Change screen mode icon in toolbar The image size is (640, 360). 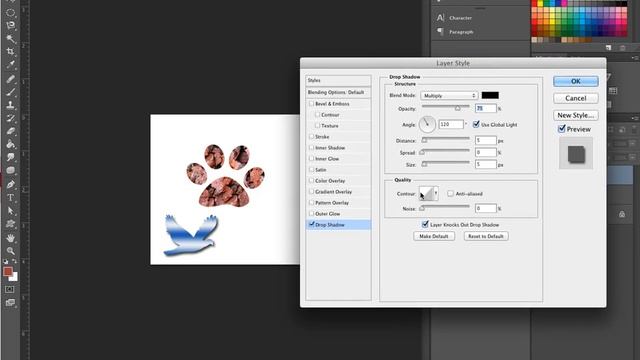[x=10, y=302]
